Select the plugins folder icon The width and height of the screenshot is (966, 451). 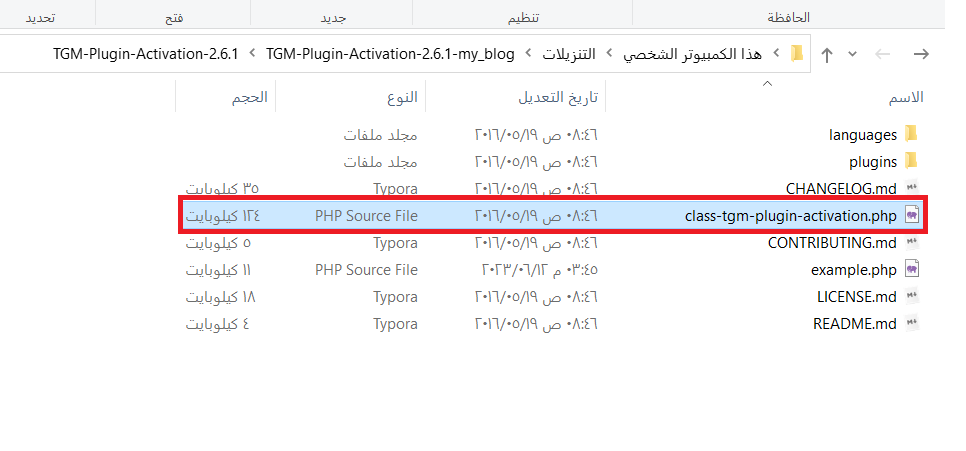point(911,161)
